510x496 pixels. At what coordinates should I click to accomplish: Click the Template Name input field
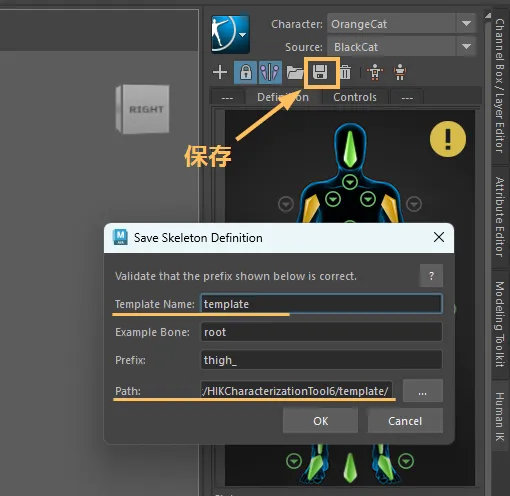point(321,304)
